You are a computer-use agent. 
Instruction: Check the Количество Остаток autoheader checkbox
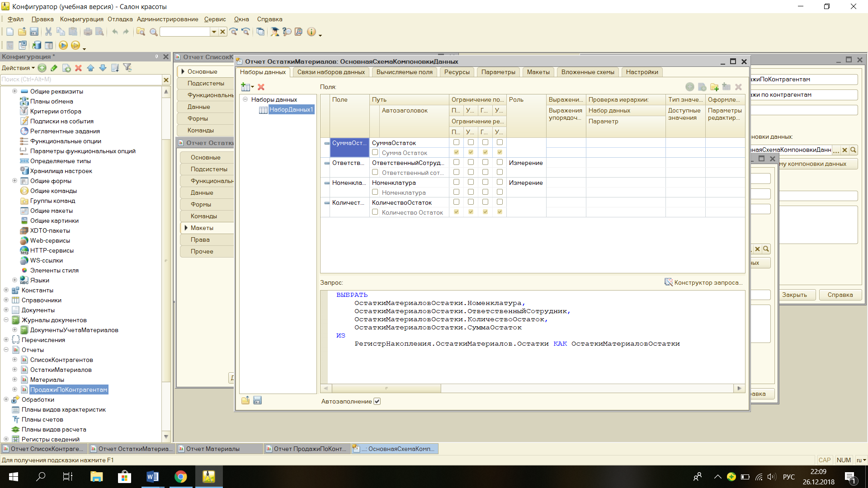click(375, 212)
